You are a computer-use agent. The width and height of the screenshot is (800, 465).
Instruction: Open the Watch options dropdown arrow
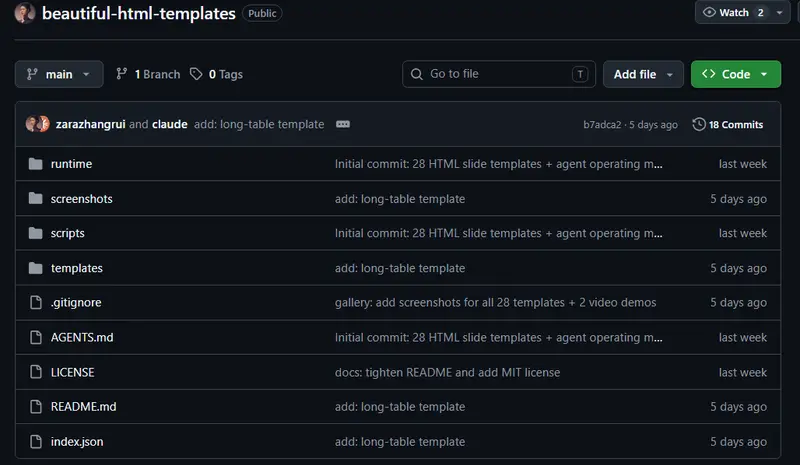click(780, 13)
